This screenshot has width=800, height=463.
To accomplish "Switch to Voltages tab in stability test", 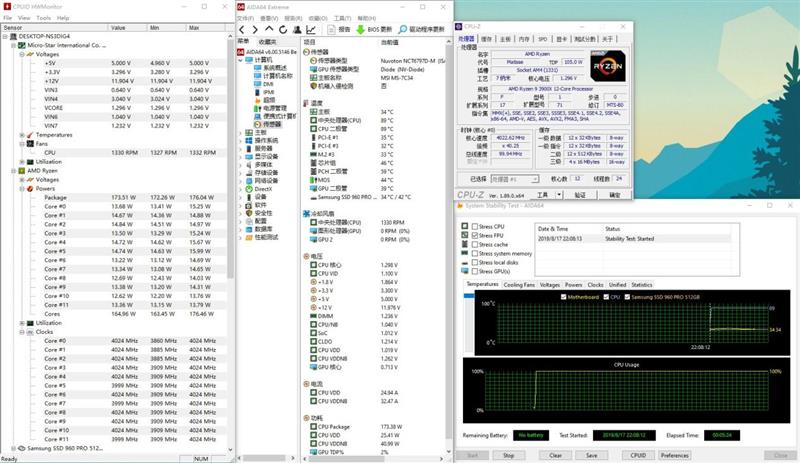I will coord(549,285).
